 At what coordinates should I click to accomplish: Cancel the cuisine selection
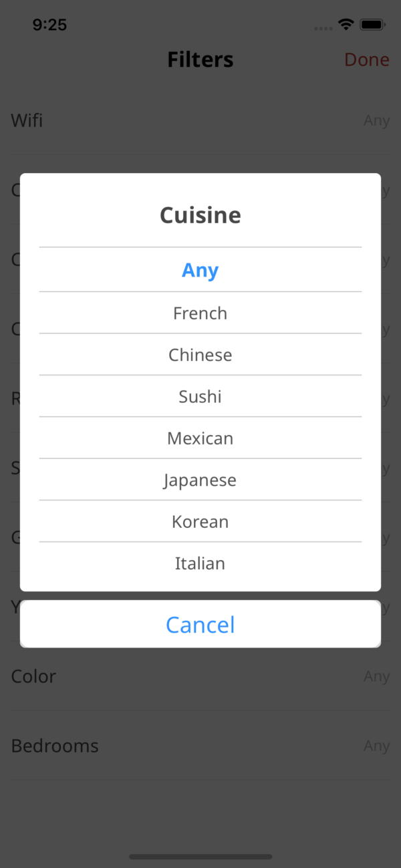point(200,624)
